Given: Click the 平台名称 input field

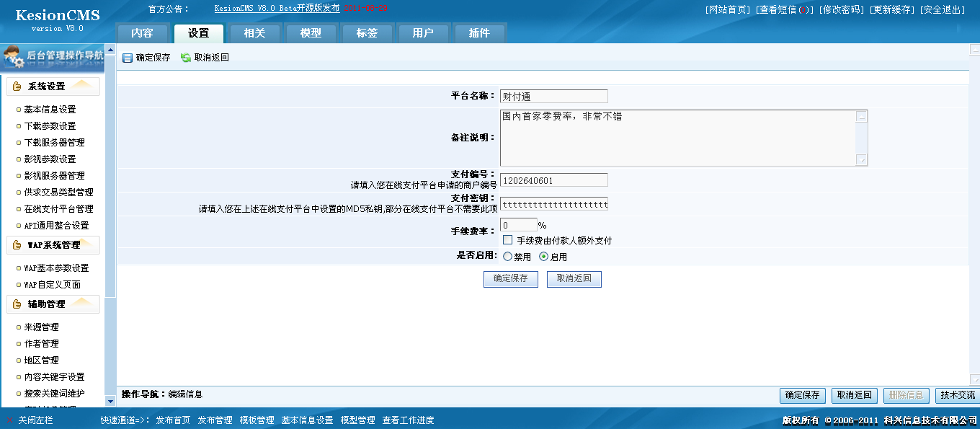Looking at the screenshot, I should [553, 97].
